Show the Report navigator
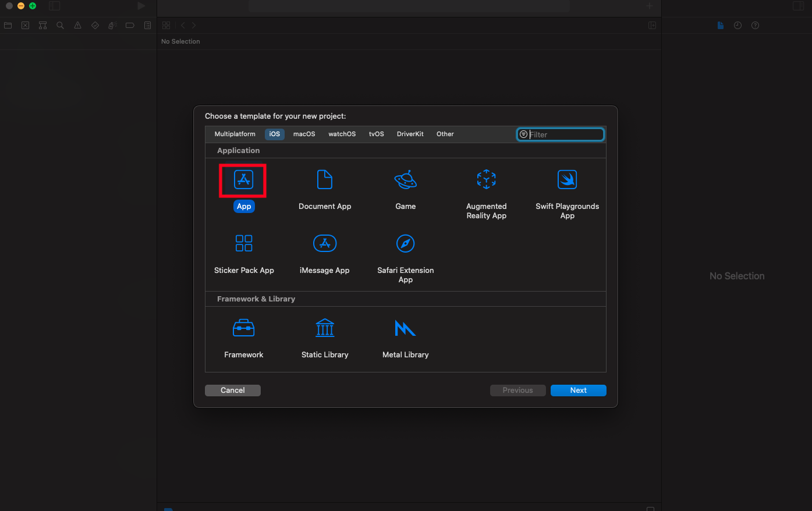 click(148, 26)
